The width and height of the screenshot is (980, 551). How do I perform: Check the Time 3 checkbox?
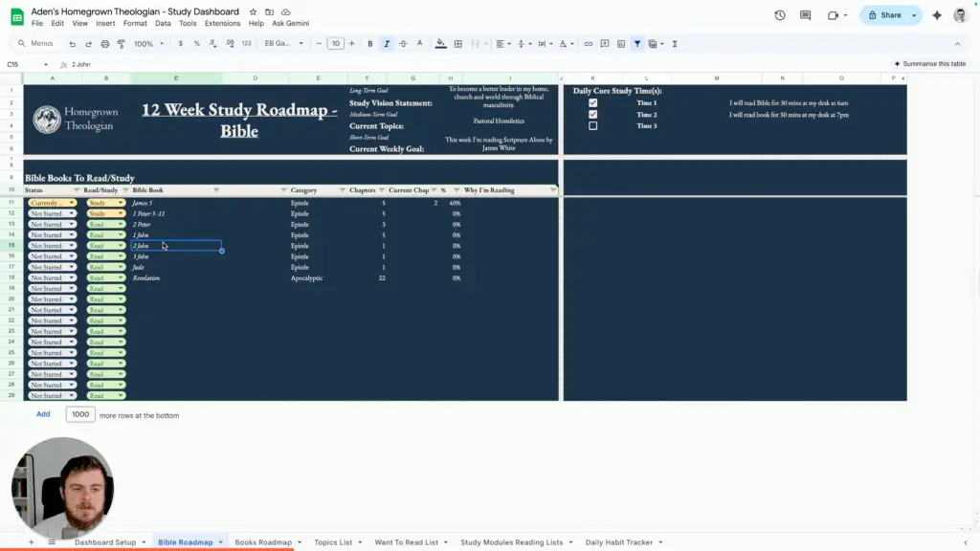(593, 125)
